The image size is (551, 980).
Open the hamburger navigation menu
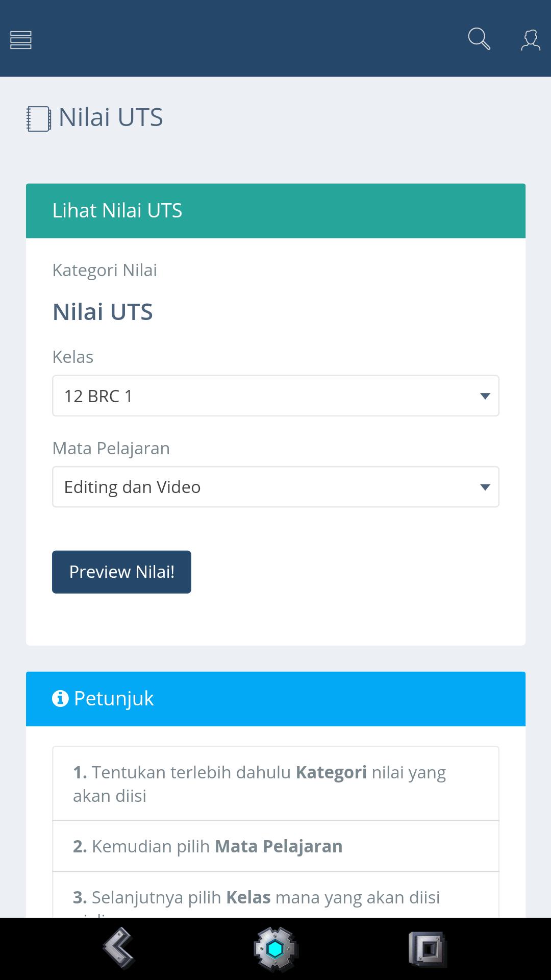[x=21, y=40]
